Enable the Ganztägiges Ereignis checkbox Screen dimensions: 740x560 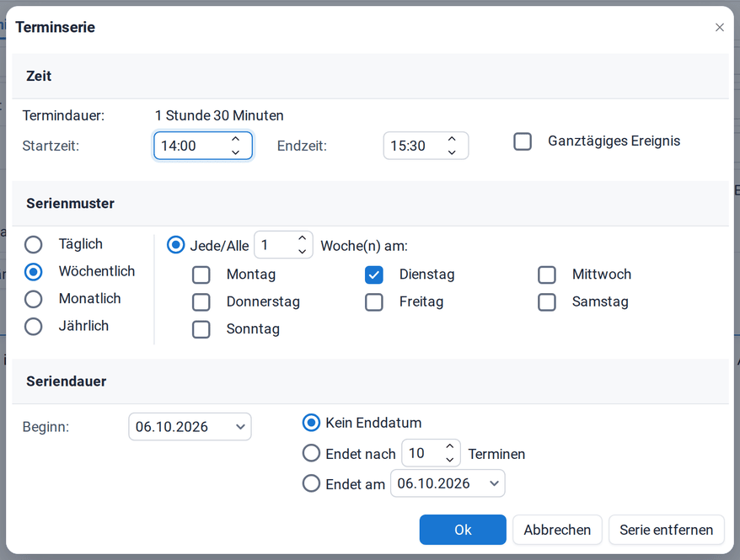[x=523, y=141]
